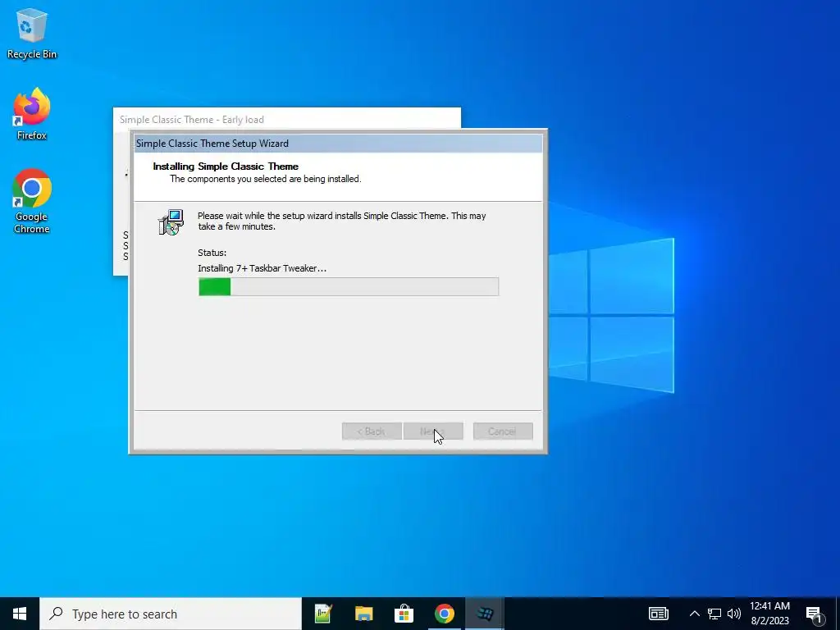The width and height of the screenshot is (840, 630).
Task: Switch to Chrome in the taskbar
Action: pos(444,614)
